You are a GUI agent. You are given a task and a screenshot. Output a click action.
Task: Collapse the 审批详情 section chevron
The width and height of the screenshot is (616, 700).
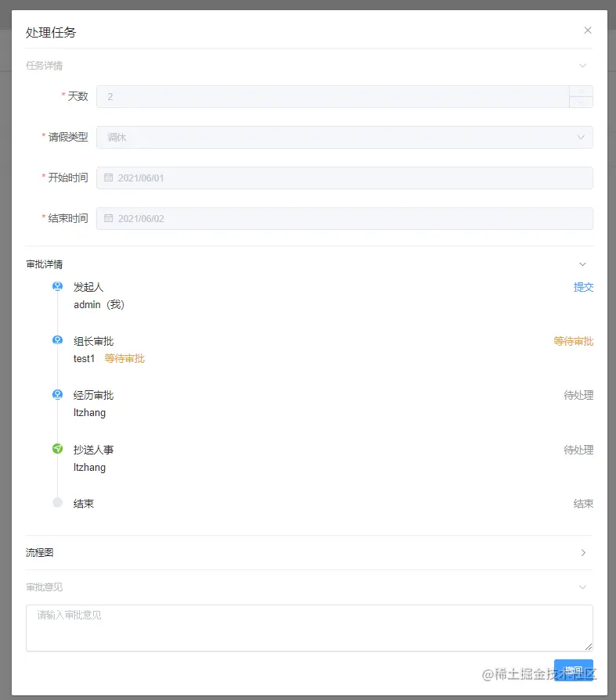point(582,264)
